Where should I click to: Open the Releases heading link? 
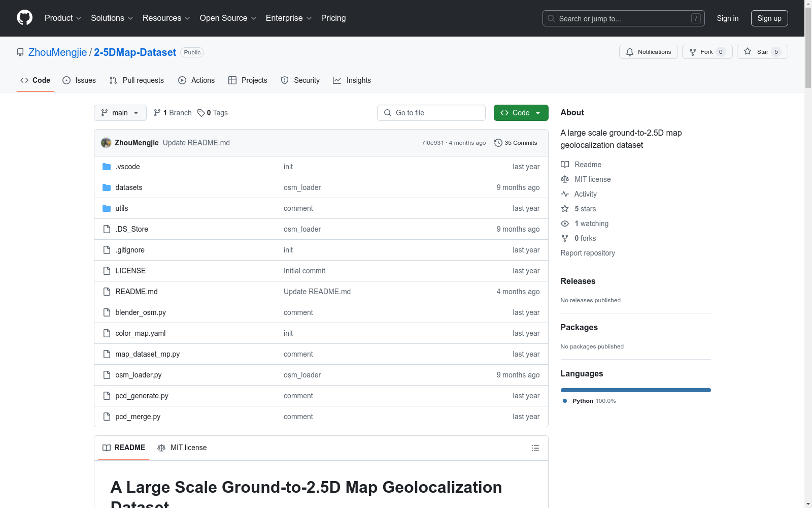(578, 281)
